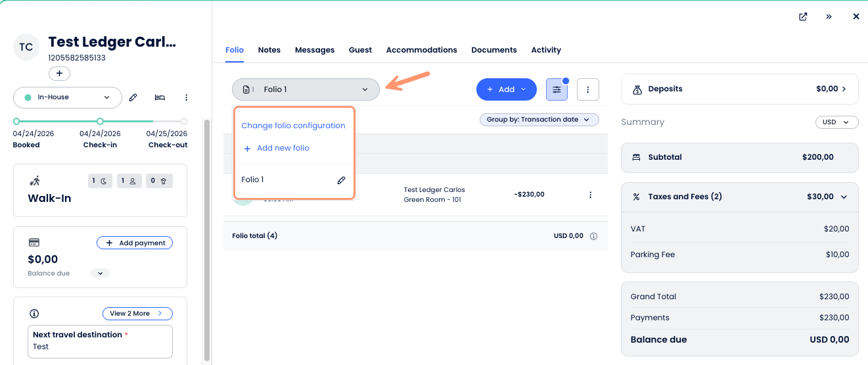This screenshot has height=365, width=868.
Task: Open in new window icon
Action: click(x=803, y=16)
